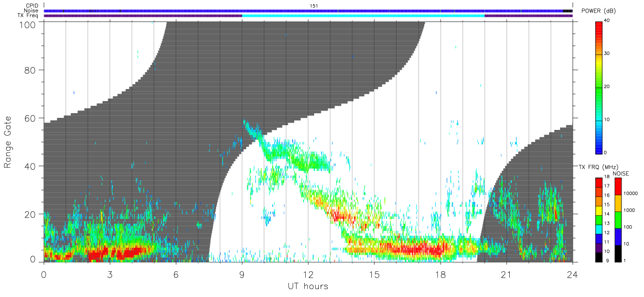This screenshot has height=297, width=644.
Task: Click the "16" tick on TX FRQ legend
Action: (x=607, y=195)
